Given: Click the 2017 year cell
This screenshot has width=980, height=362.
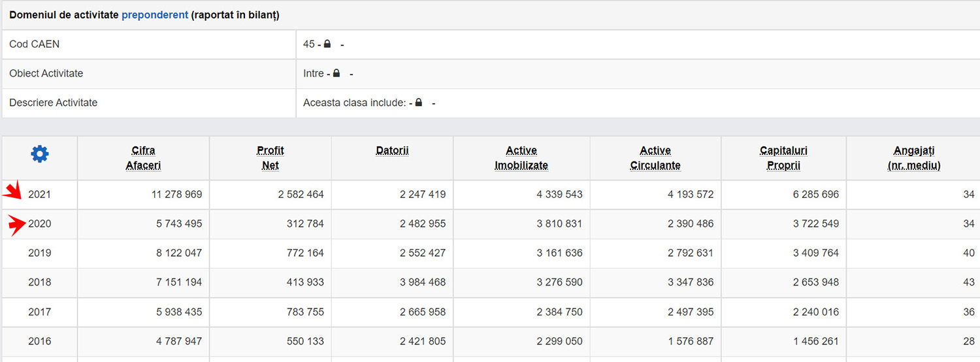Looking at the screenshot, I should coord(39,312).
